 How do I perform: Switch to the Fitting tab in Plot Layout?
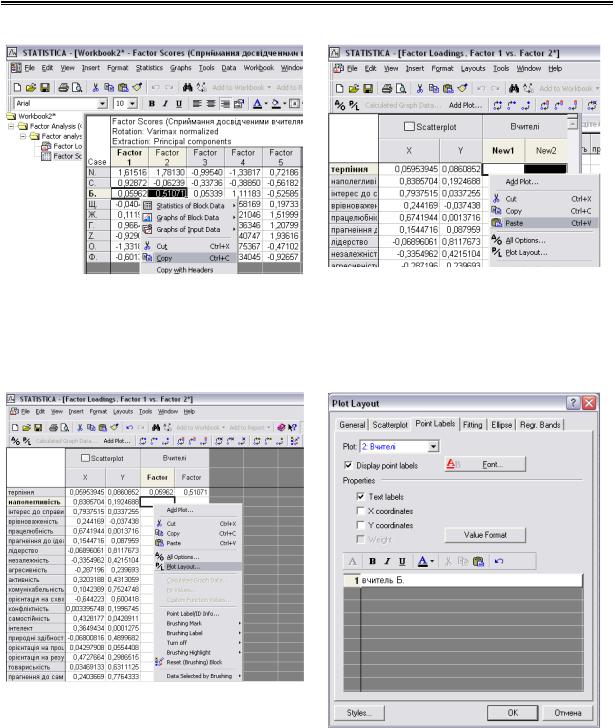point(473,425)
